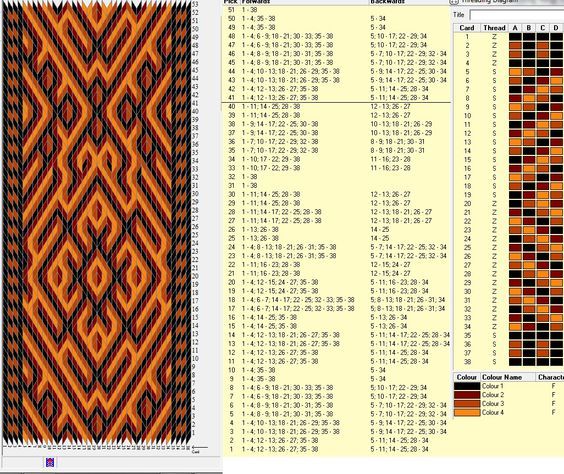Toggle card 1 threading direction Z
564x474 pixels.
click(x=494, y=37)
